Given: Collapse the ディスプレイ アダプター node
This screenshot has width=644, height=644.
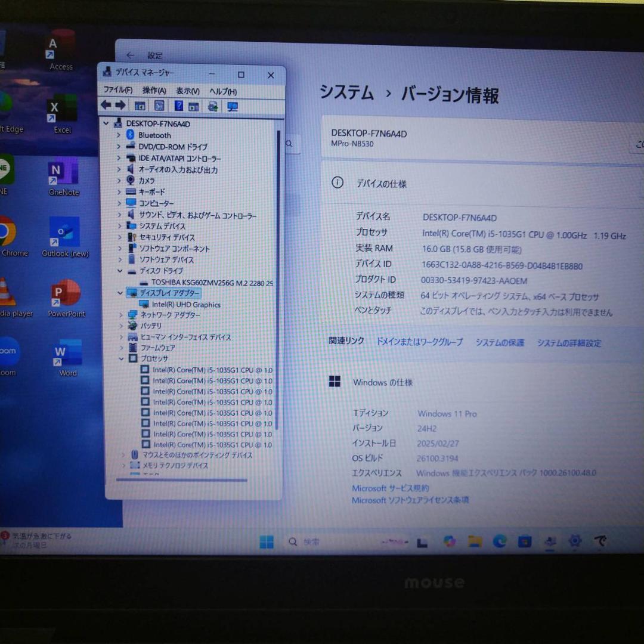Looking at the screenshot, I should click(120, 293).
